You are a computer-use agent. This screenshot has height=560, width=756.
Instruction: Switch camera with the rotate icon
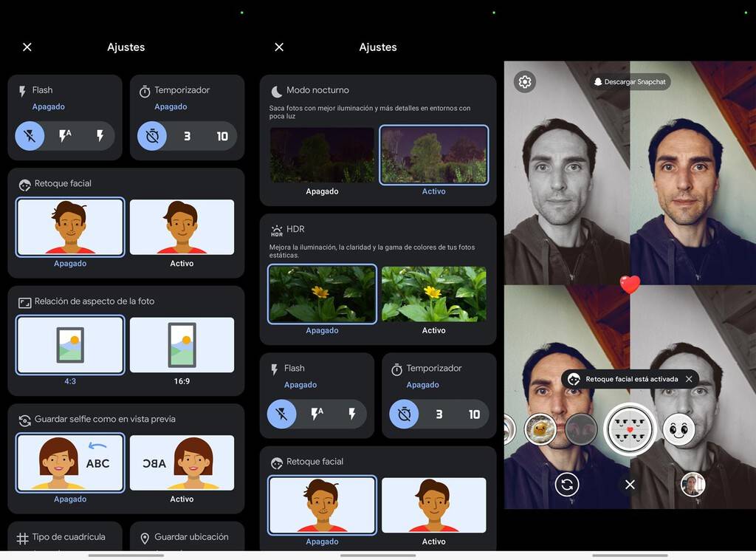(567, 484)
